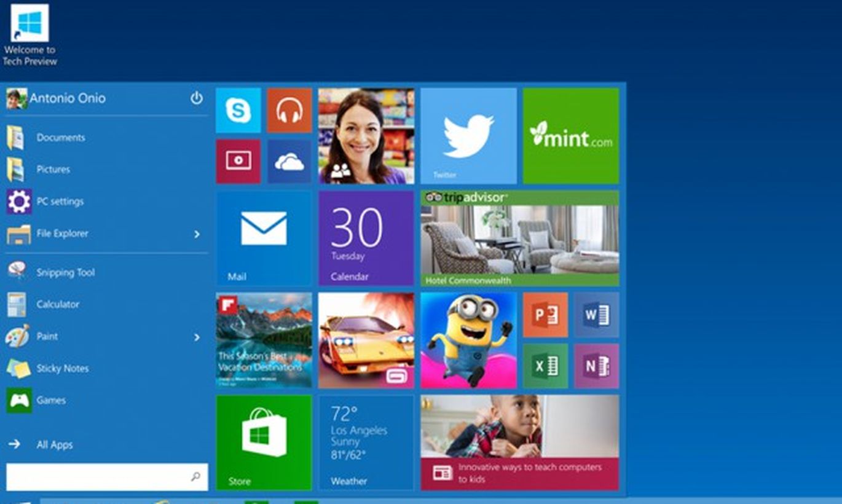Click the Start menu search box

pyautogui.click(x=107, y=476)
